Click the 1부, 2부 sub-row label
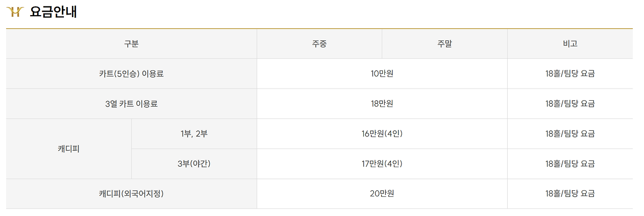This screenshot has width=644, height=216. tap(194, 134)
